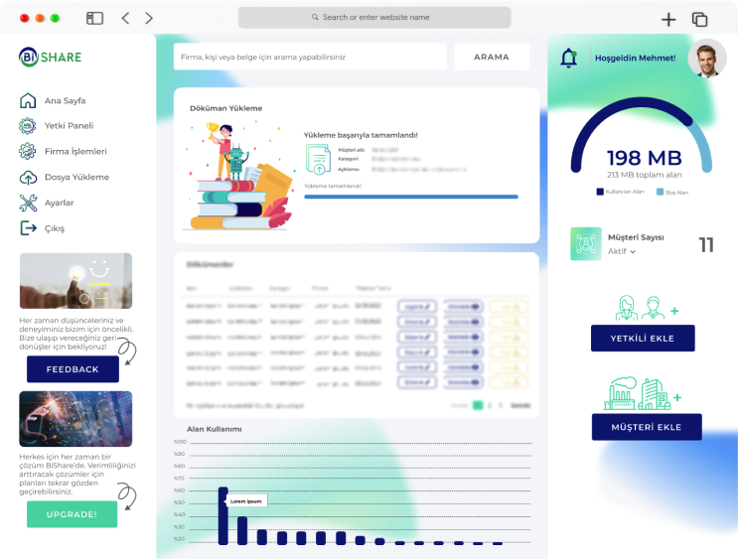The width and height of the screenshot is (738, 560).
Task: Select Yetki Paneli menu item
Action: [69, 126]
